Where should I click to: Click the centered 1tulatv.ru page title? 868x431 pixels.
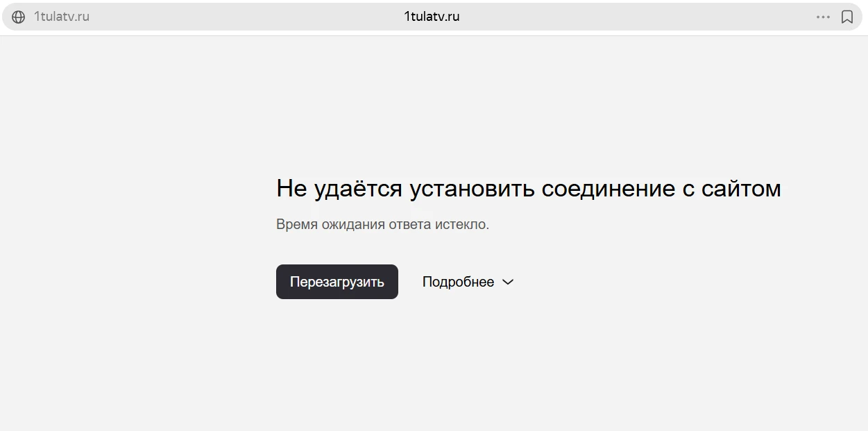pyautogui.click(x=432, y=17)
